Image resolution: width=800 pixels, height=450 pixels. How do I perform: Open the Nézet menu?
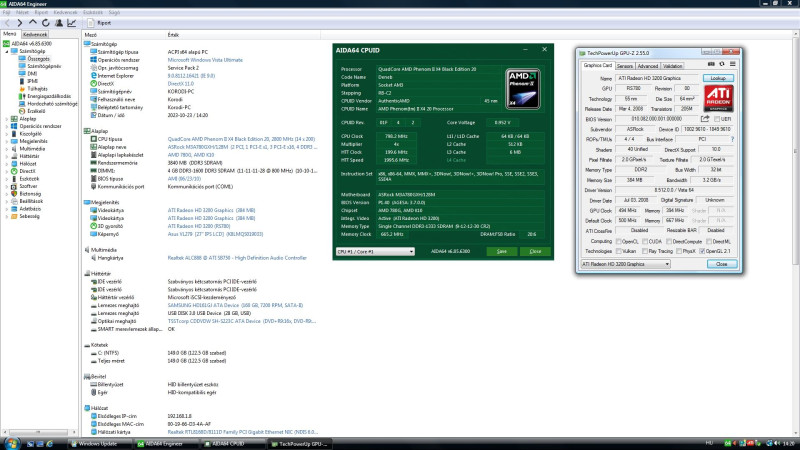tap(22, 12)
